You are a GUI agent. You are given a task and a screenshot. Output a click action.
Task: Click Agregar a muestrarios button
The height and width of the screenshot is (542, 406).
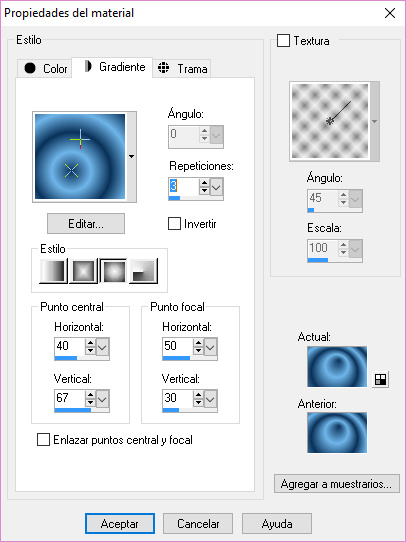click(x=337, y=484)
